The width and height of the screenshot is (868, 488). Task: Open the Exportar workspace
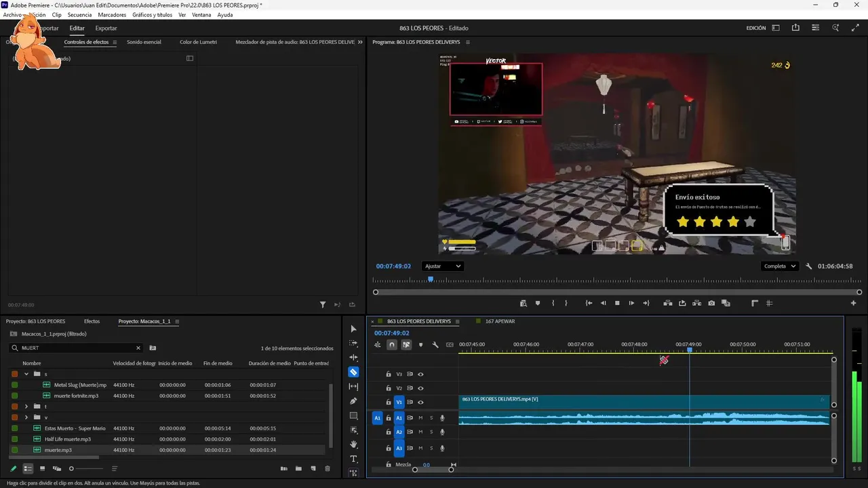[x=106, y=28]
